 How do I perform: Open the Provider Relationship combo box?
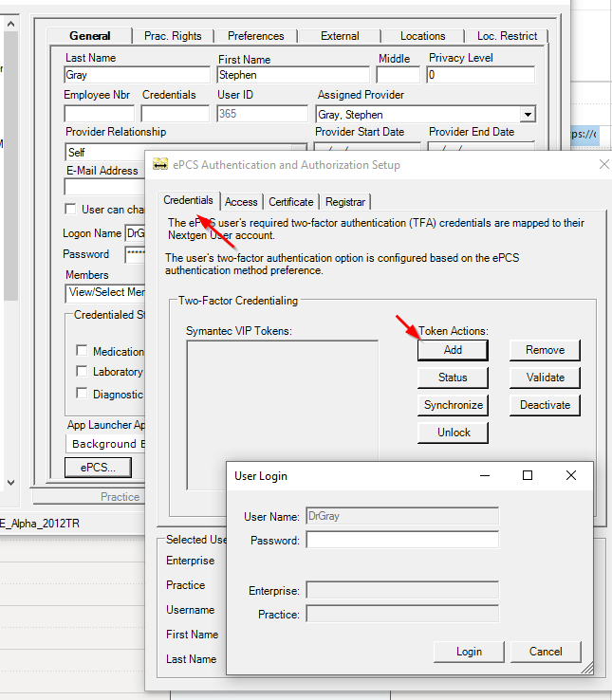tap(186, 152)
